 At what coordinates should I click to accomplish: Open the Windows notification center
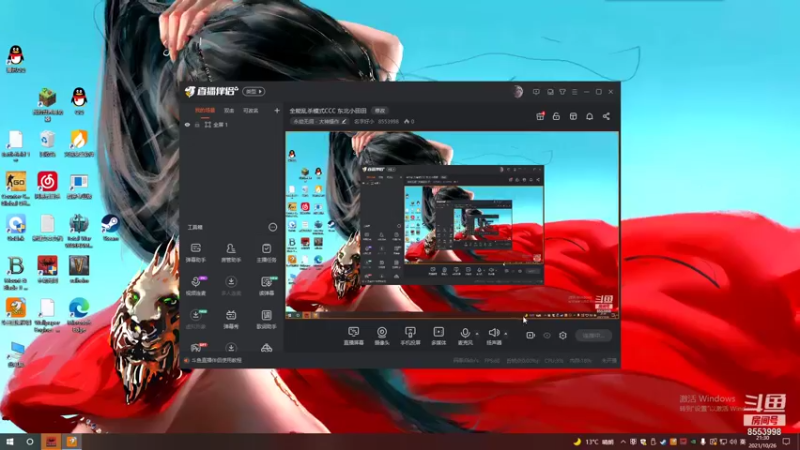pyautogui.click(x=786, y=442)
